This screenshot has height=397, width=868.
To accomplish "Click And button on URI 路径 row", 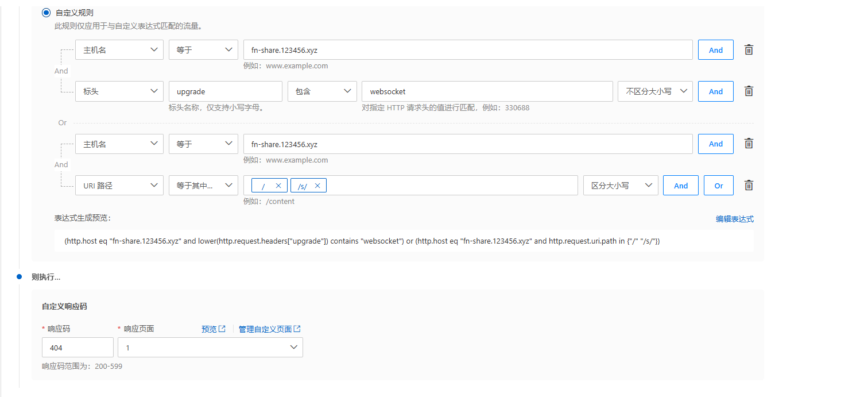I will [681, 186].
